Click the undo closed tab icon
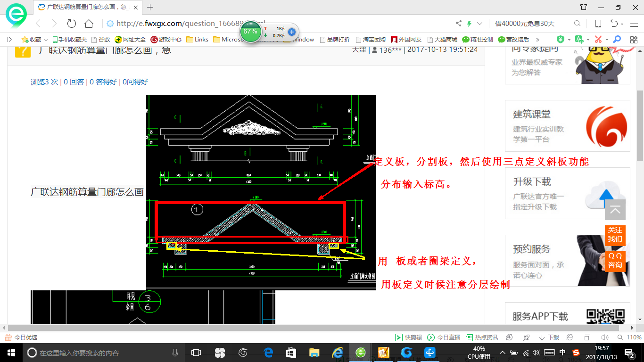This screenshot has width=644, height=362. tap(614, 24)
